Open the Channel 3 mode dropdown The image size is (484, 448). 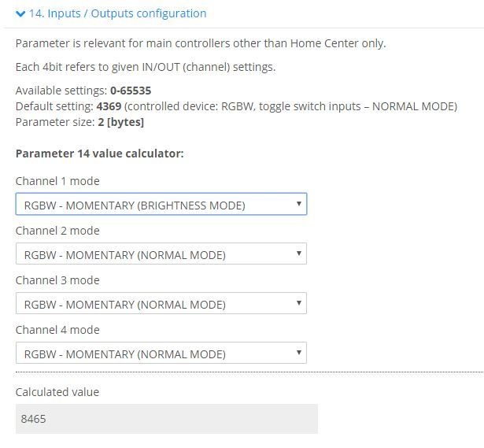click(161, 304)
